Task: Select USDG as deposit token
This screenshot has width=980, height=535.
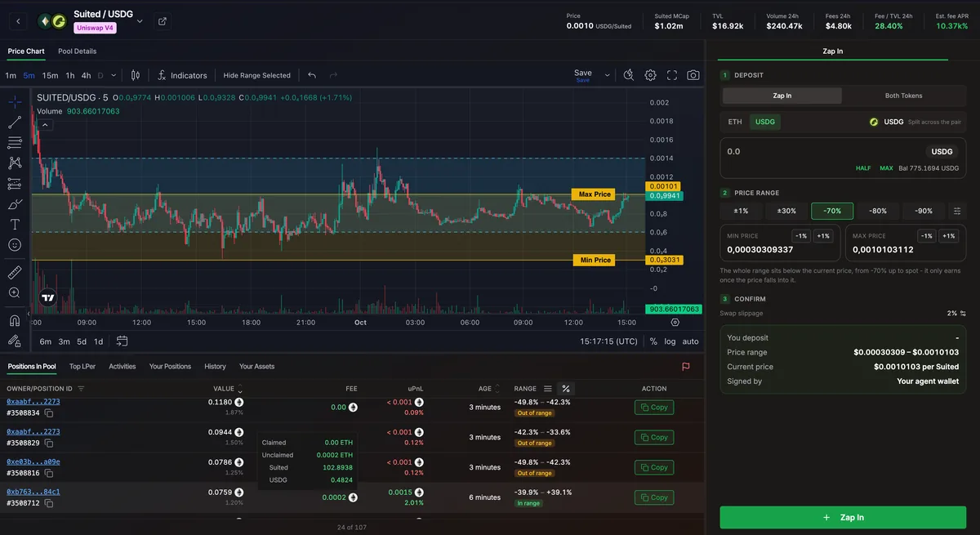Action: [x=765, y=122]
